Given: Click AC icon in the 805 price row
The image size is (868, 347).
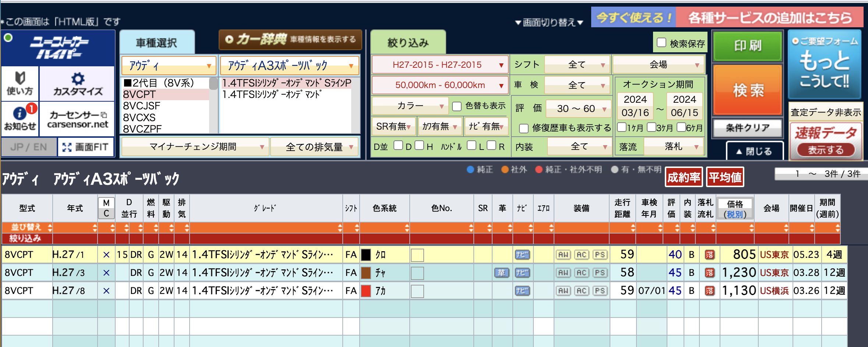Looking at the screenshot, I should (x=582, y=255).
